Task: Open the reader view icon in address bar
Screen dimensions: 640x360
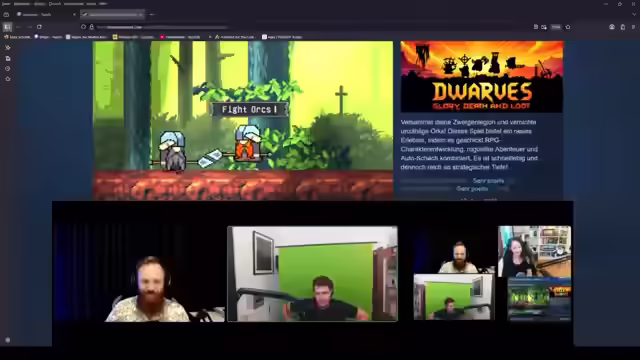Action: click(536, 27)
